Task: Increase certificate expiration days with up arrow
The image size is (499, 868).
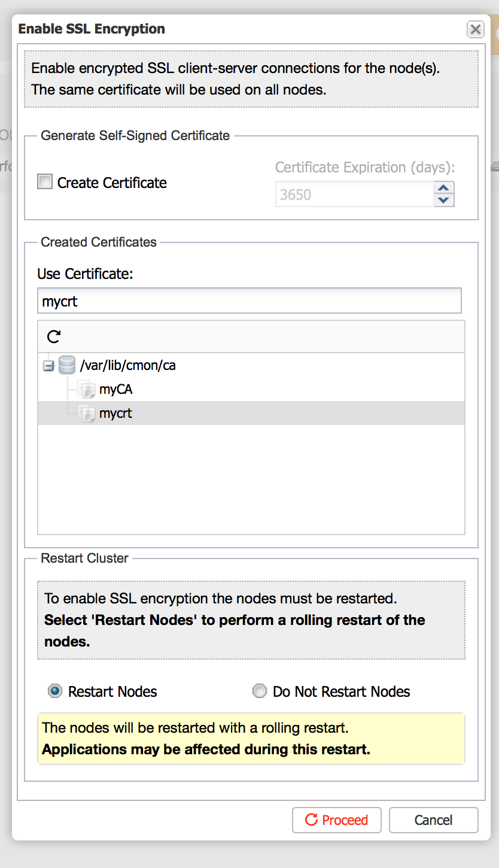Action: click(x=443, y=188)
